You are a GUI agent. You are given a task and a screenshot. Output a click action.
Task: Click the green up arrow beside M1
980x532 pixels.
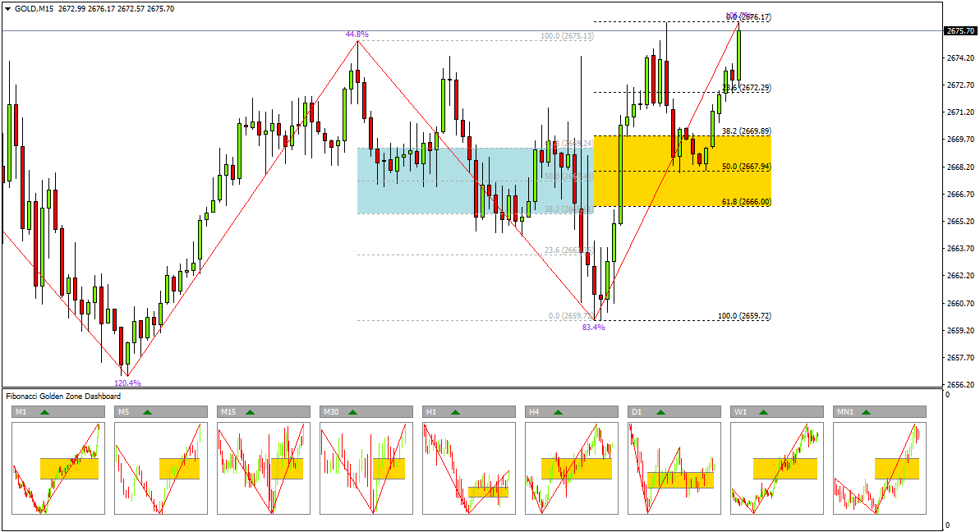click(x=44, y=411)
